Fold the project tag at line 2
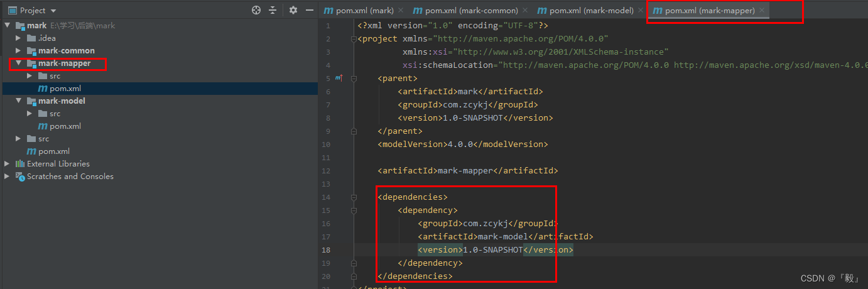 tap(354, 38)
